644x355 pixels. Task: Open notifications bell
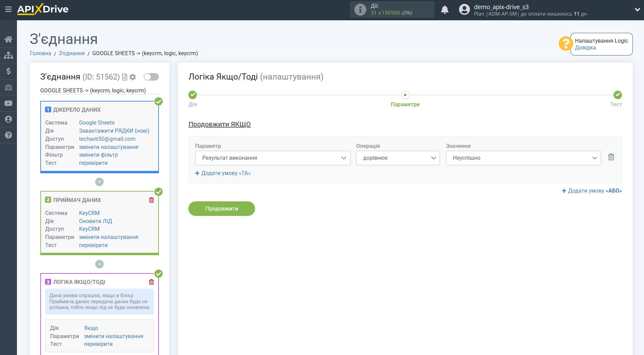click(445, 9)
